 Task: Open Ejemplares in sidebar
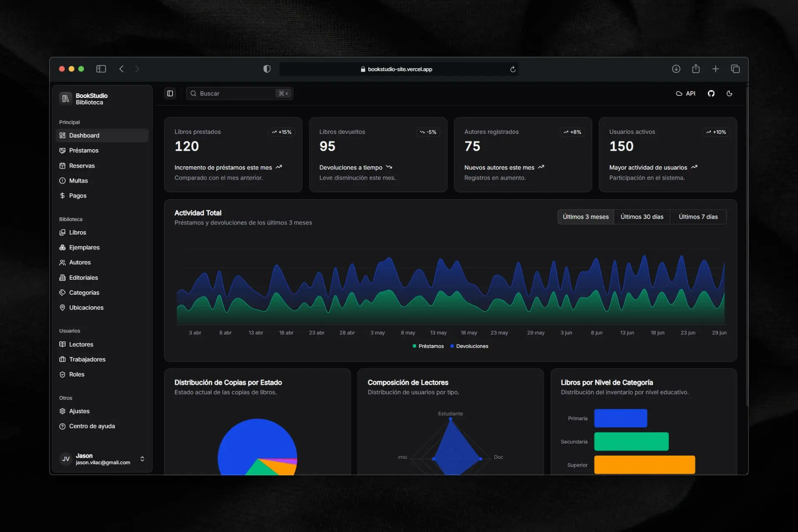(84, 247)
